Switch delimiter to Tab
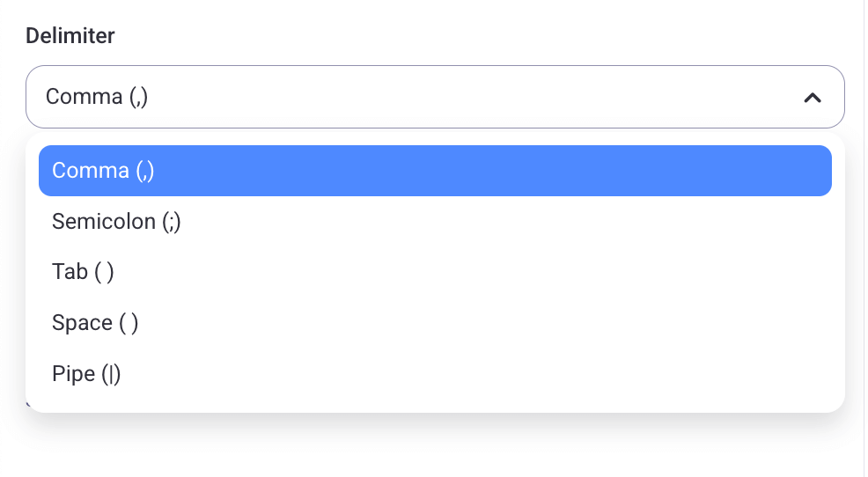Image resolution: width=868 pixels, height=477 pixels. tap(435, 272)
